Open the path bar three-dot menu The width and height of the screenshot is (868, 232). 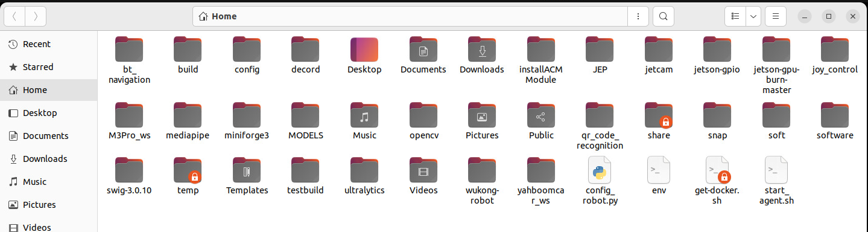click(x=638, y=16)
